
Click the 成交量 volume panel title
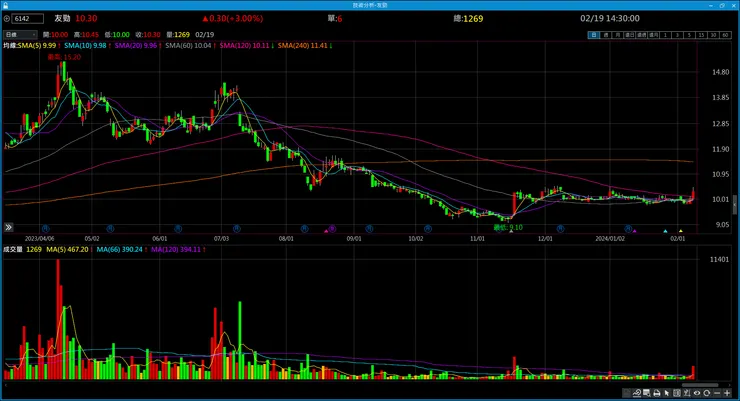point(13,250)
